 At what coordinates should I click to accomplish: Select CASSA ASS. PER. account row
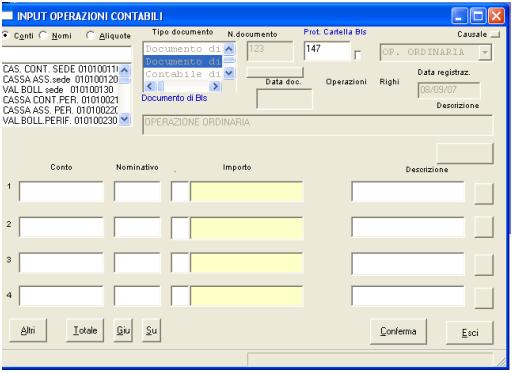click(x=60, y=110)
